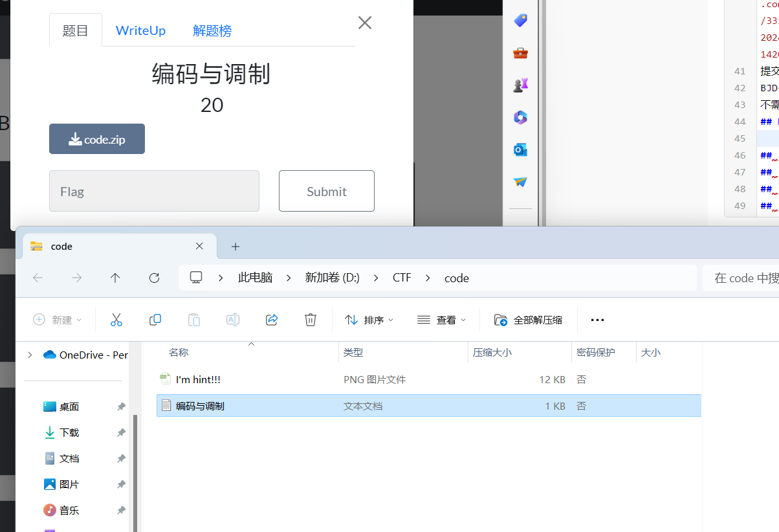Sort by the 名称 column header
Image resolution: width=779 pixels, height=532 pixels.
coord(179,353)
